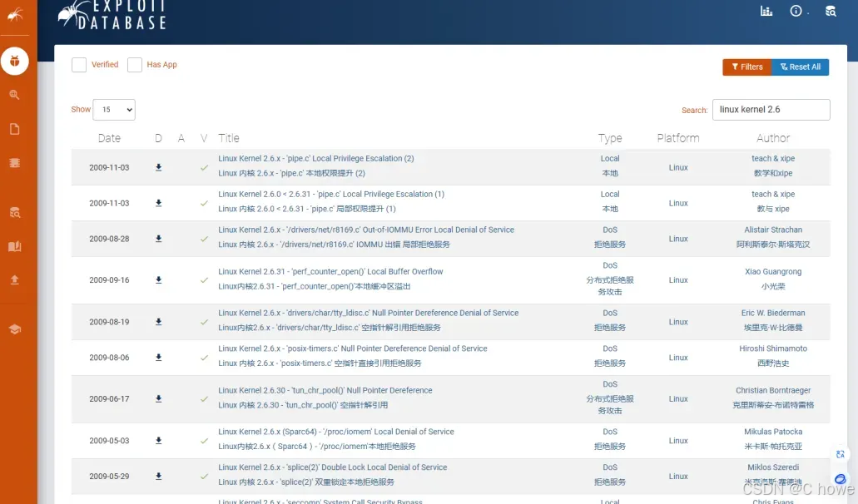This screenshot has width=858, height=504.
Task: Click the date 2009-08-28 cell
Action: click(x=109, y=239)
